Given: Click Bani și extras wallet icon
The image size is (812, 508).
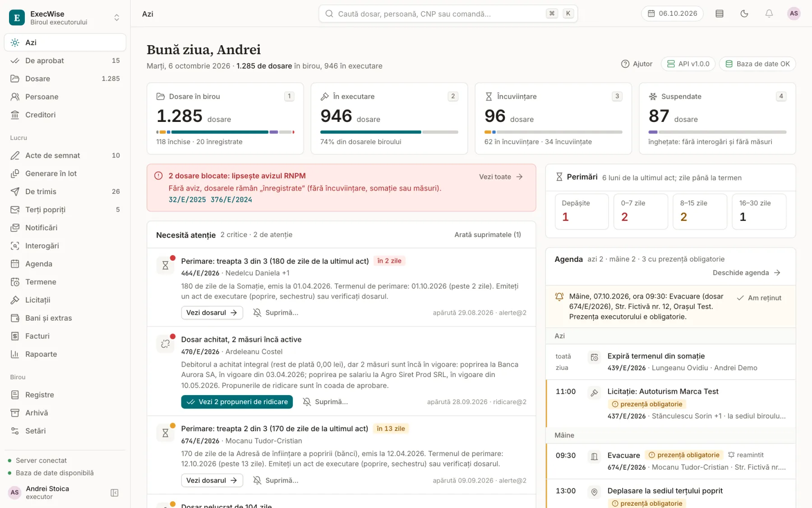Looking at the screenshot, I should click(x=15, y=318).
